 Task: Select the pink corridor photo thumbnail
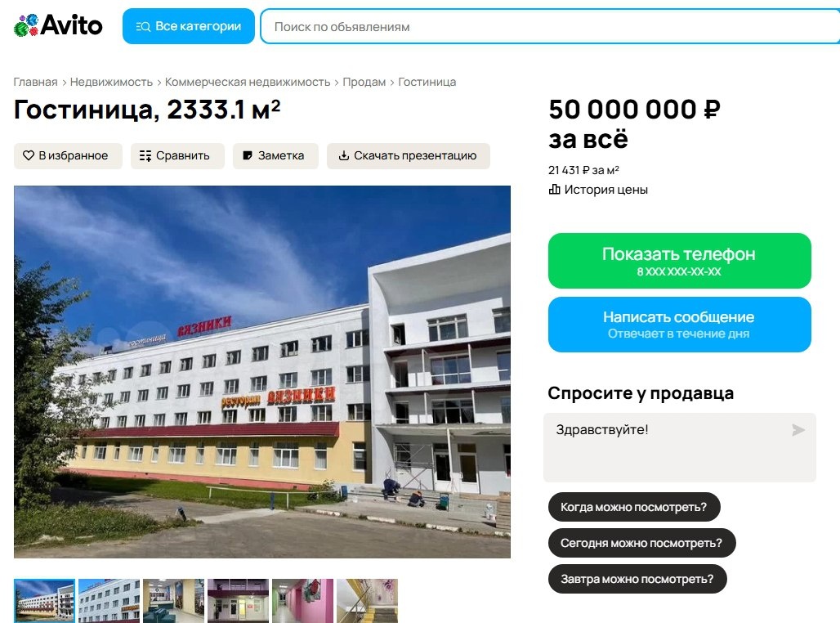click(x=302, y=600)
